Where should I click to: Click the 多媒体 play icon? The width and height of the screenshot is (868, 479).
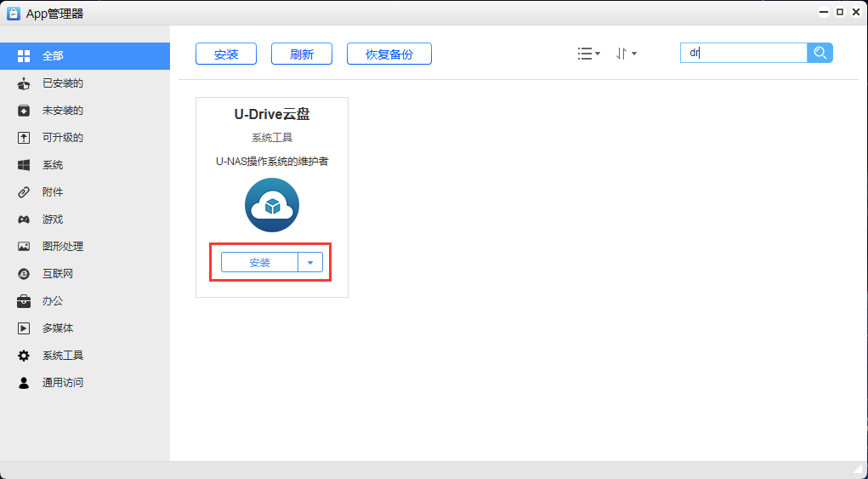point(24,328)
